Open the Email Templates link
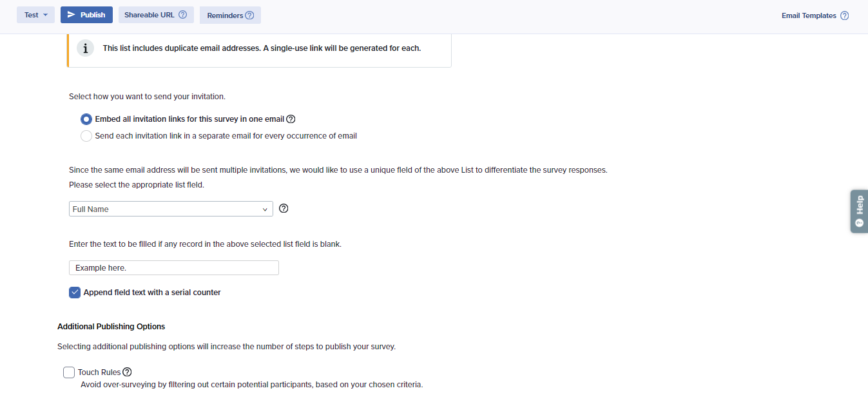868x395 pixels. pos(809,15)
